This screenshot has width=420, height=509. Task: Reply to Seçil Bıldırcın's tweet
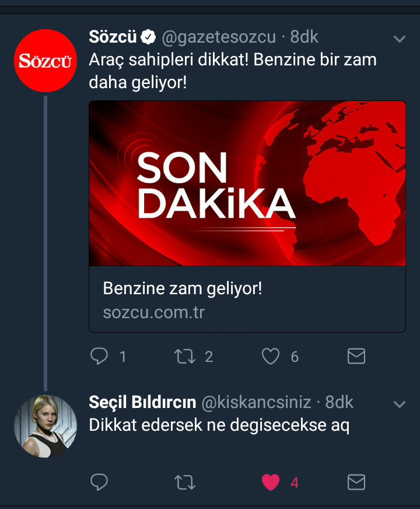(x=100, y=482)
